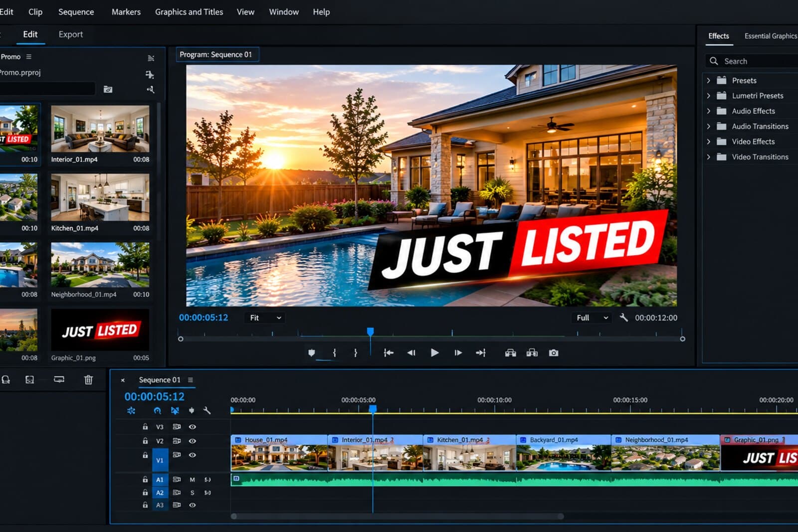Select the Kitchen_01.mp4 thumbnail in Project panel
The width and height of the screenshot is (798, 532).
click(x=100, y=197)
